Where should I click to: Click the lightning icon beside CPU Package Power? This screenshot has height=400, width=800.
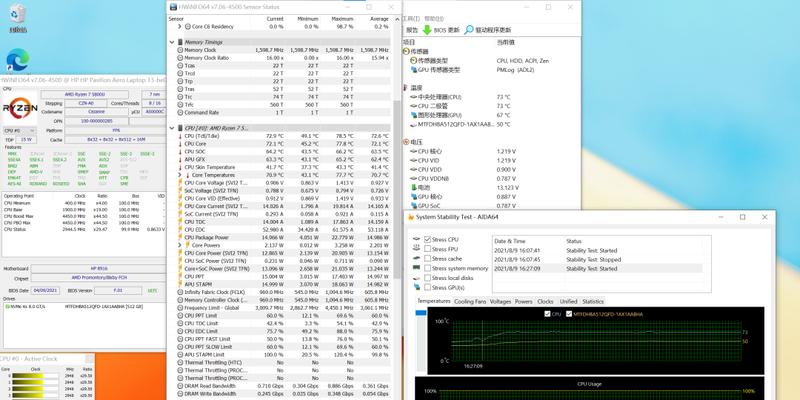pos(180,237)
